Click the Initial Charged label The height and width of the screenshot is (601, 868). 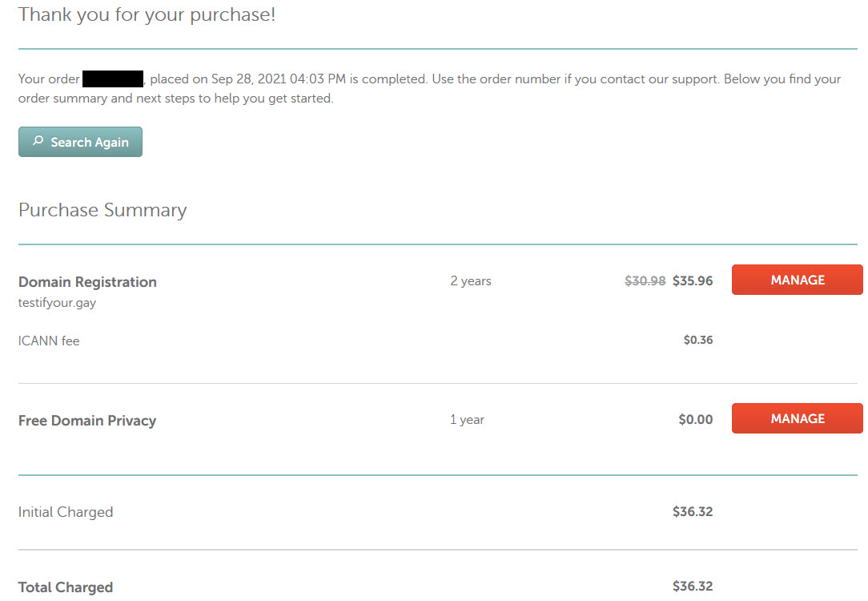(x=66, y=512)
